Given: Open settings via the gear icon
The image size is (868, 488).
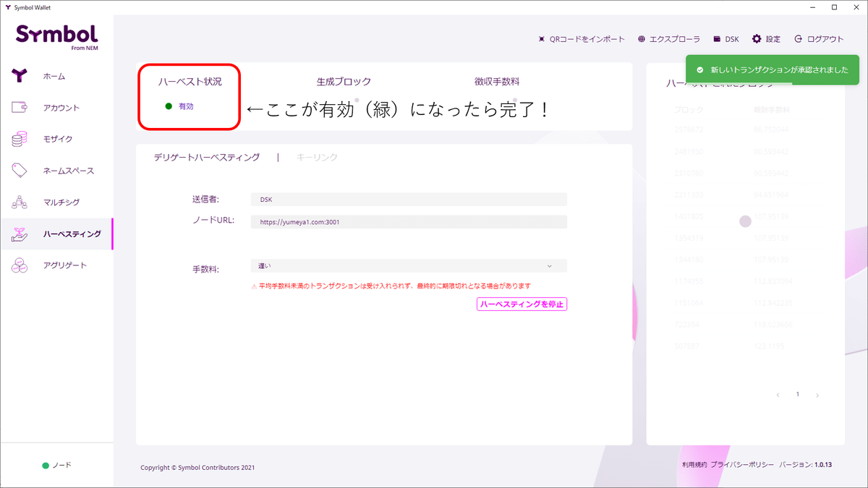Looking at the screenshot, I should point(757,39).
